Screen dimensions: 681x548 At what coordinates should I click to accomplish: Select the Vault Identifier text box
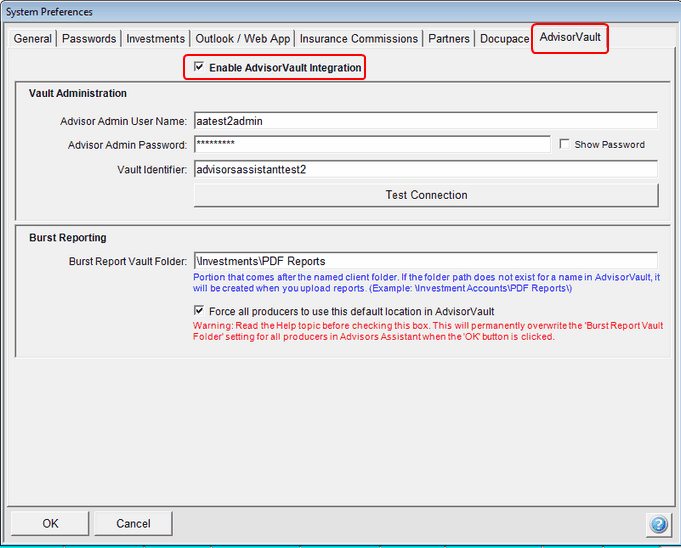click(x=424, y=169)
